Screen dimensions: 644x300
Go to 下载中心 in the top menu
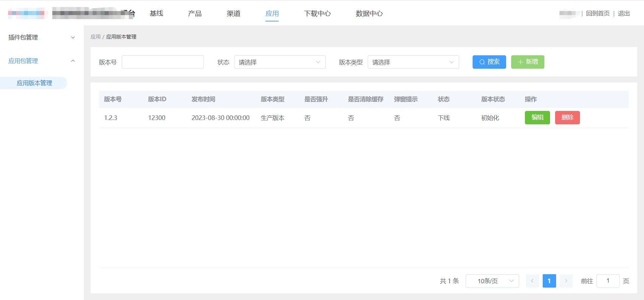(317, 13)
